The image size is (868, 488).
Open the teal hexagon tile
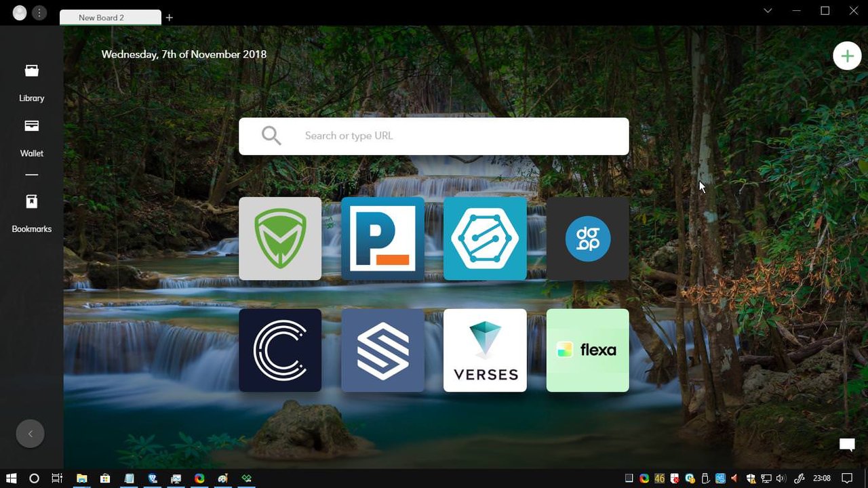point(485,239)
